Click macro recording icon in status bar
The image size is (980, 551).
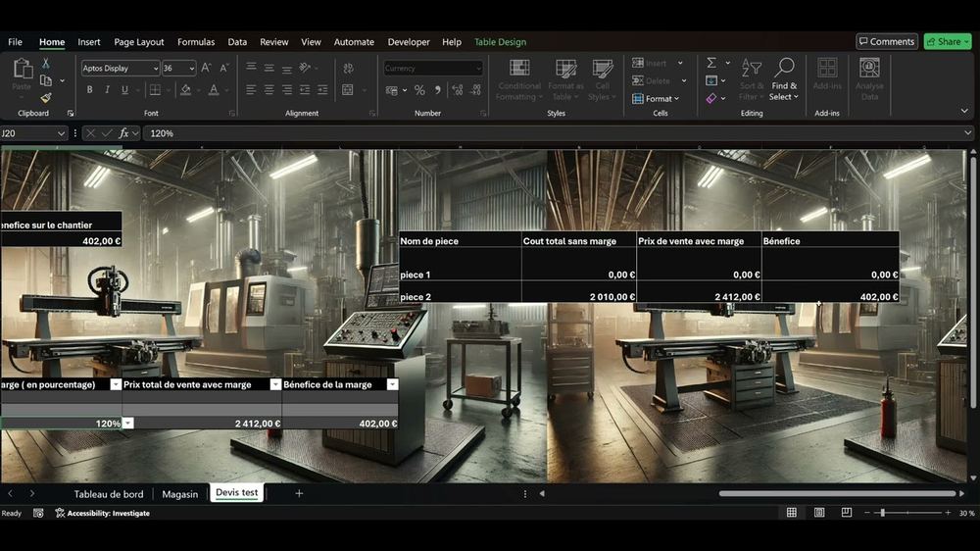point(38,513)
